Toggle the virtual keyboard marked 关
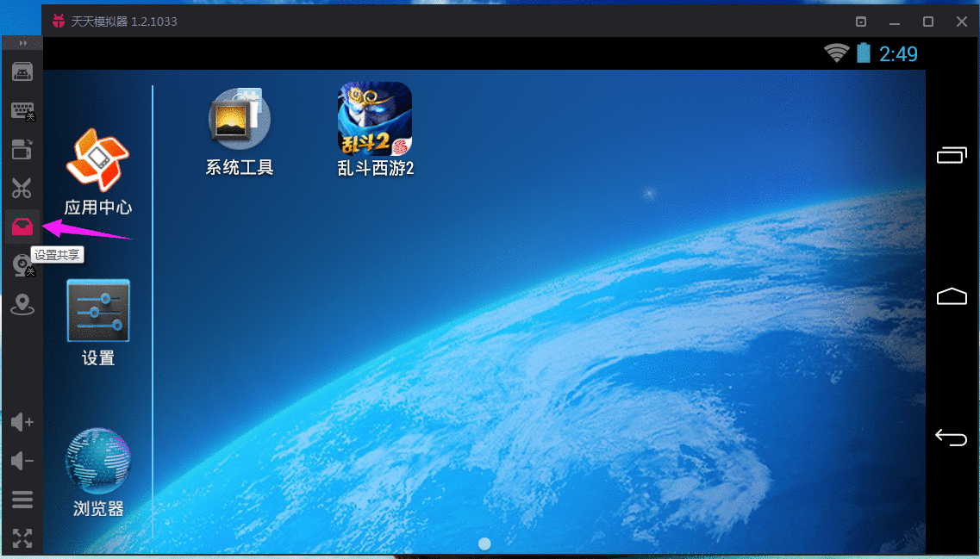 click(x=22, y=110)
